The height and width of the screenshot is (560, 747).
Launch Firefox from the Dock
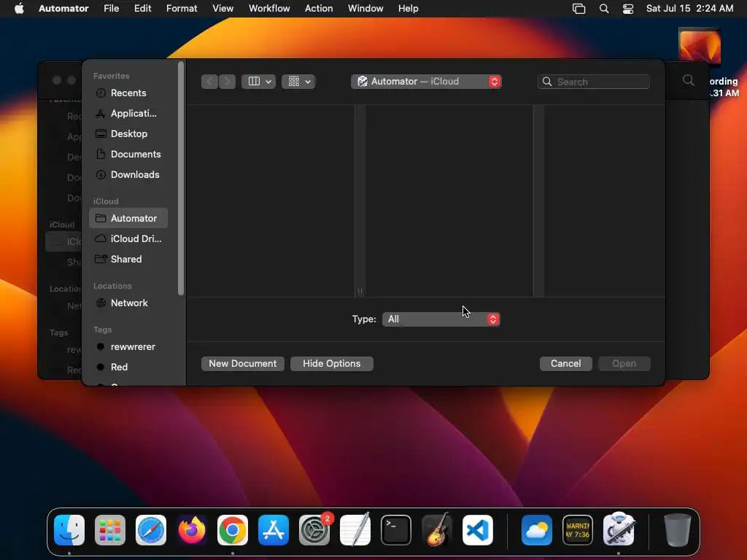coord(192,530)
